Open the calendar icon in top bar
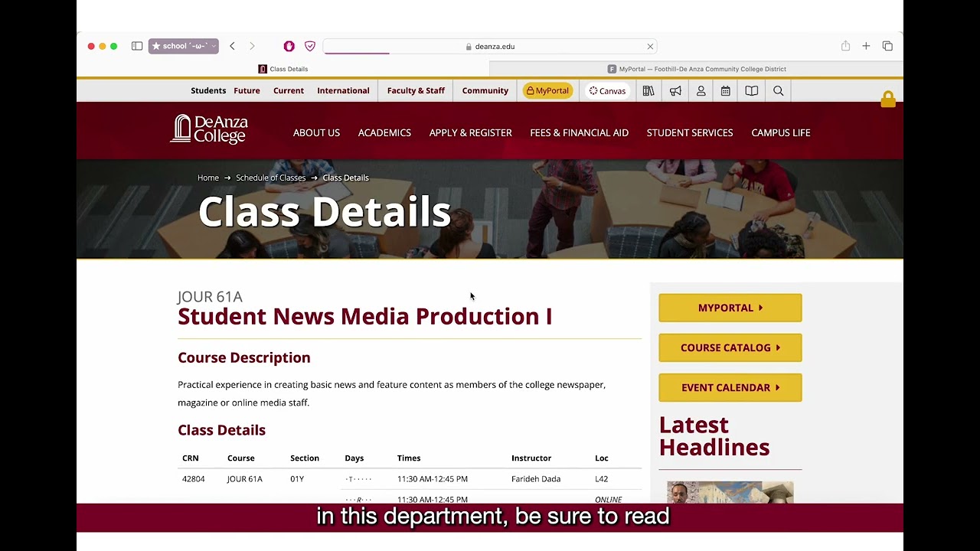Viewport: 980px width, 551px height. point(726,90)
